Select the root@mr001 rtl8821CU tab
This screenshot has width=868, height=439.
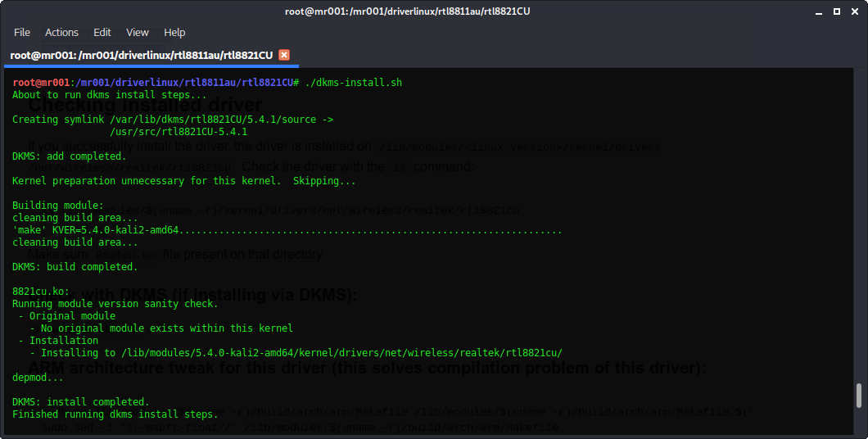coord(141,55)
